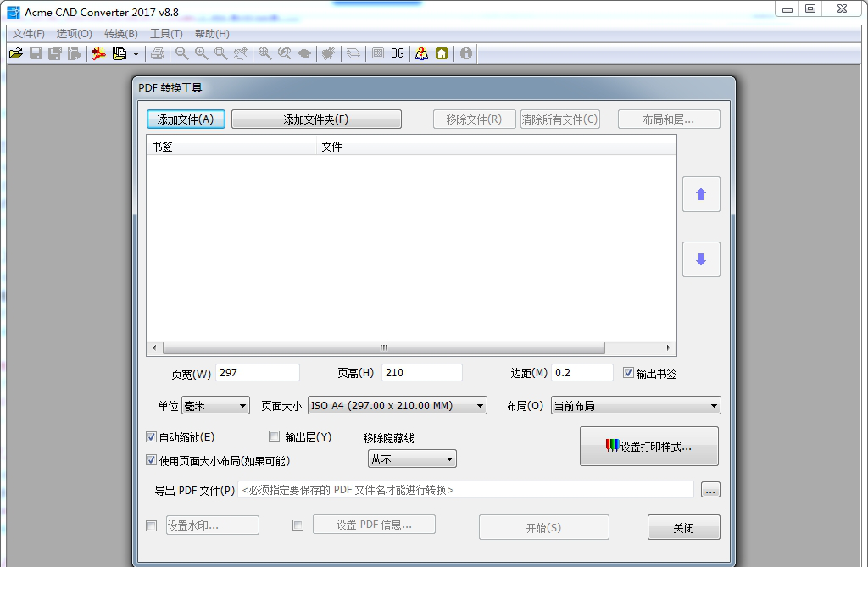This screenshot has width=868, height=589.
Task: Click the green home page icon
Action: [442, 53]
